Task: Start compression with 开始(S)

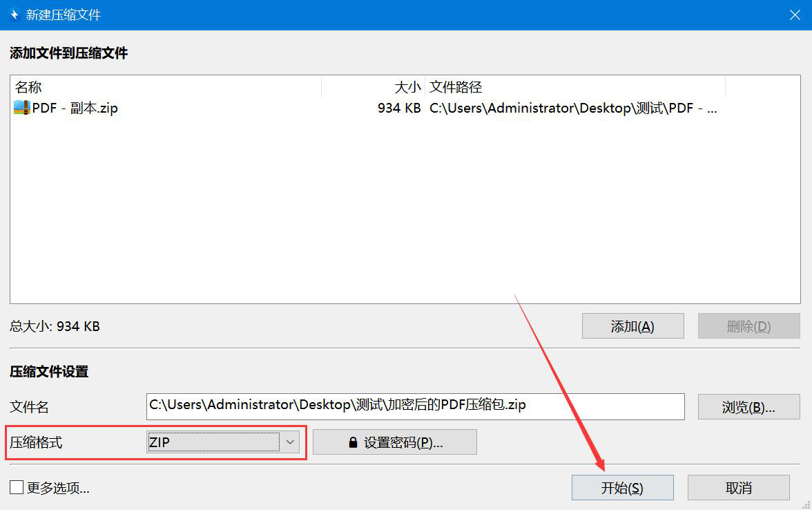Action: coord(623,488)
